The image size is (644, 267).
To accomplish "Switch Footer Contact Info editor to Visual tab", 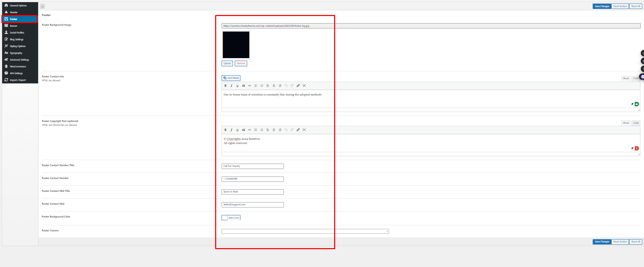I will click(625, 78).
